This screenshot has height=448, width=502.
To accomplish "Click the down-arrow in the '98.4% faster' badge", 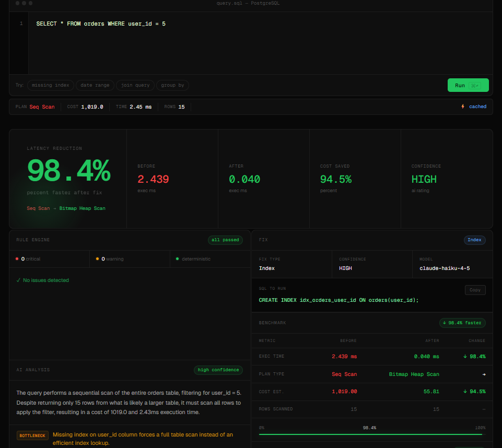I will click(x=445, y=323).
